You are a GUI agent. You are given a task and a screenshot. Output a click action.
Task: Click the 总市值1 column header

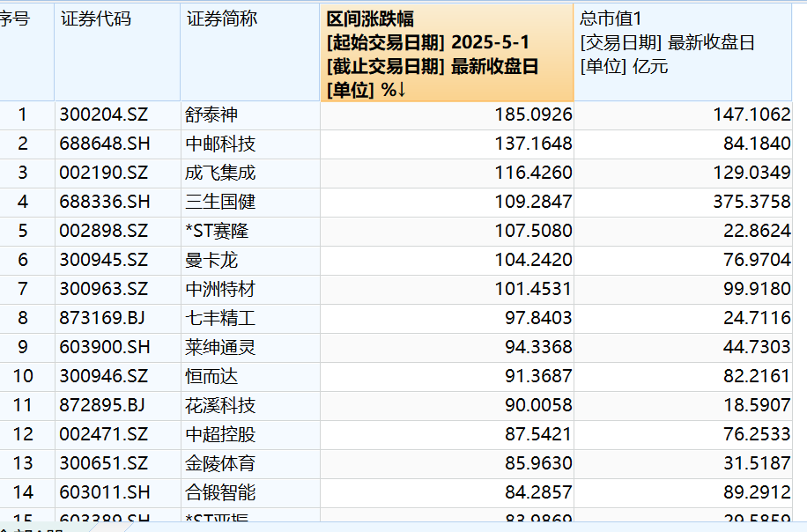pos(683,53)
